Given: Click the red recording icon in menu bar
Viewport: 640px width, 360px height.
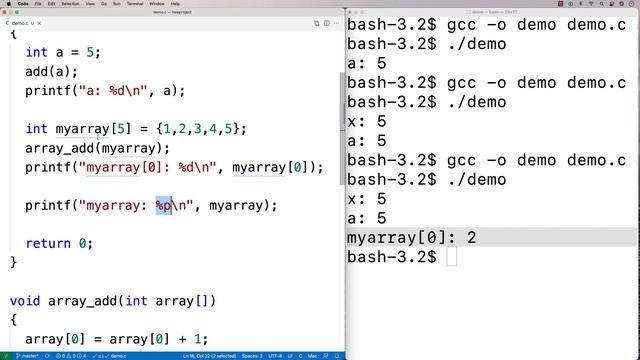Looking at the screenshot, I should click(560, 4).
